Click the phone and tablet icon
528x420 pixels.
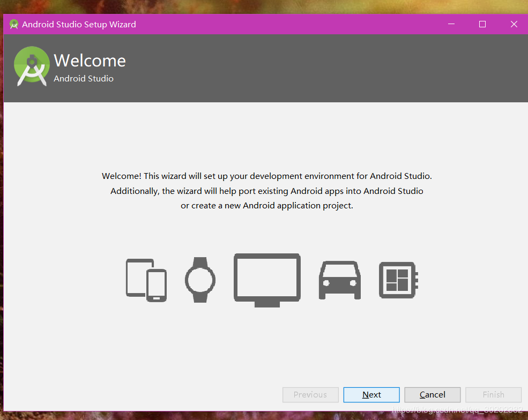tap(146, 280)
